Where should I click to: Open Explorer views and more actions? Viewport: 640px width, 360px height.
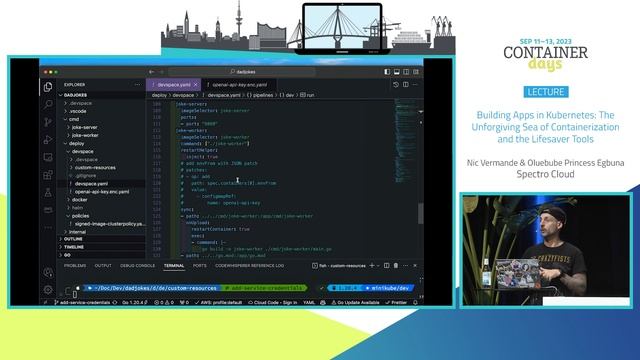pos(137,84)
